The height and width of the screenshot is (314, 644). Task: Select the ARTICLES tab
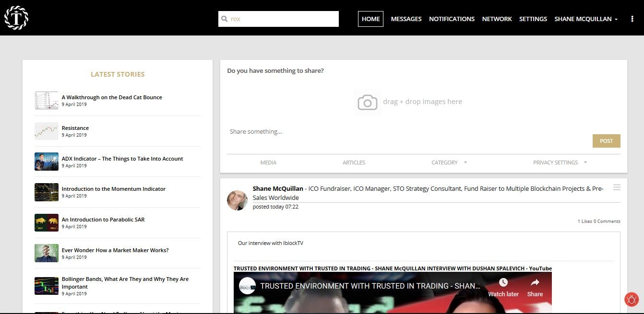click(354, 163)
